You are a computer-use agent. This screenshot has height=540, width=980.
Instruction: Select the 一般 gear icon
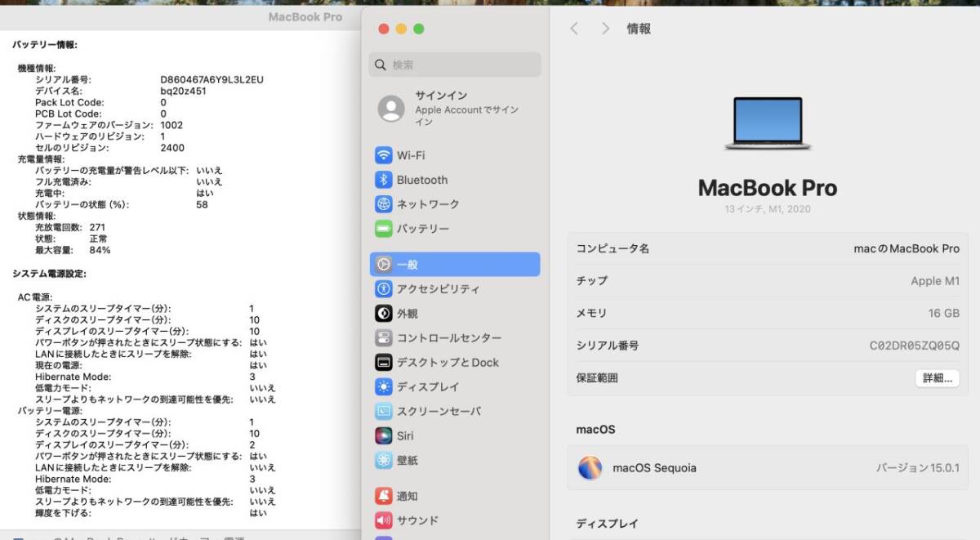(x=384, y=265)
